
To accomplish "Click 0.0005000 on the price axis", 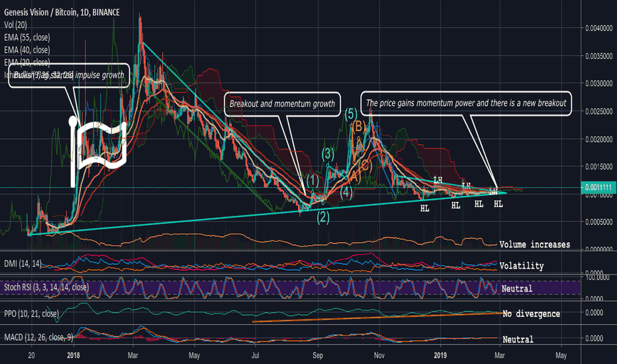I will tap(599, 222).
